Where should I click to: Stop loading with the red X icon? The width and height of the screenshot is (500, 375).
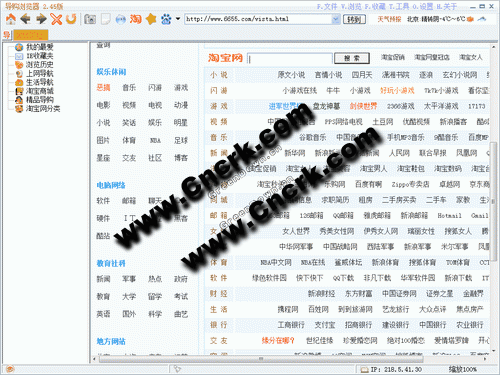56,19
